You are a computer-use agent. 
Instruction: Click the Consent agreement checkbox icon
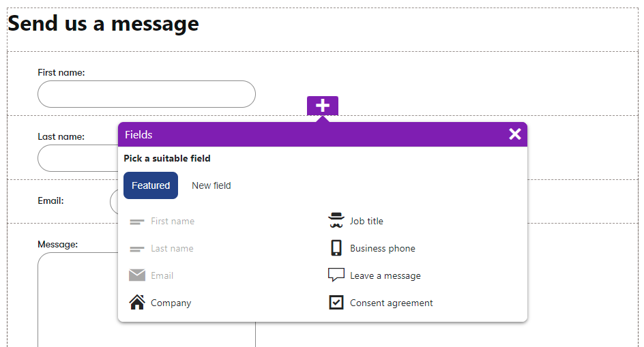336,303
